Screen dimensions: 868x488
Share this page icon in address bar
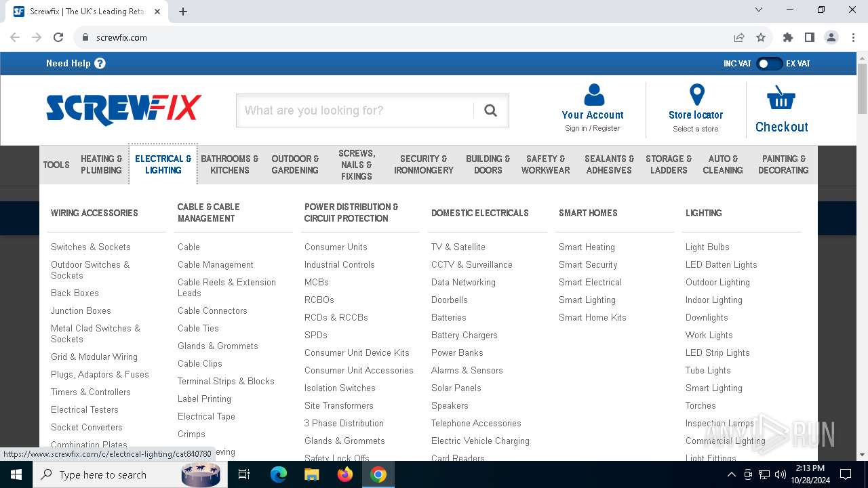(x=739, y=37)
